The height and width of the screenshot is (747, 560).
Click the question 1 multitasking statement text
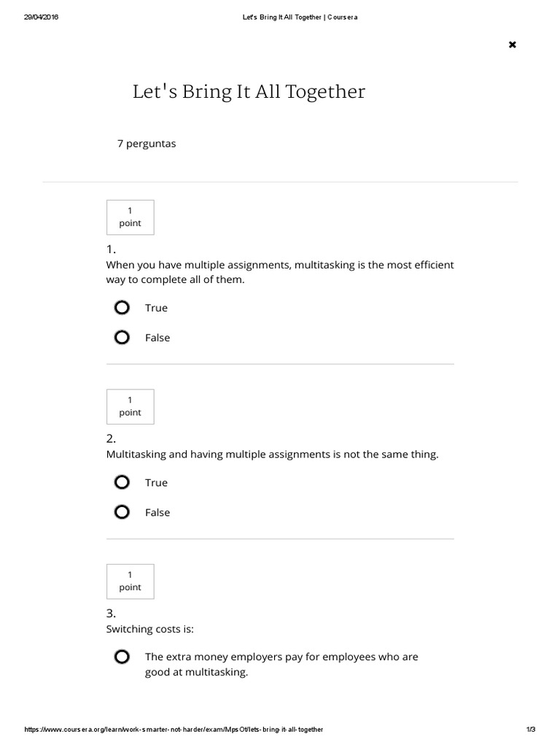pyautogui.click(x=279, y=272)
